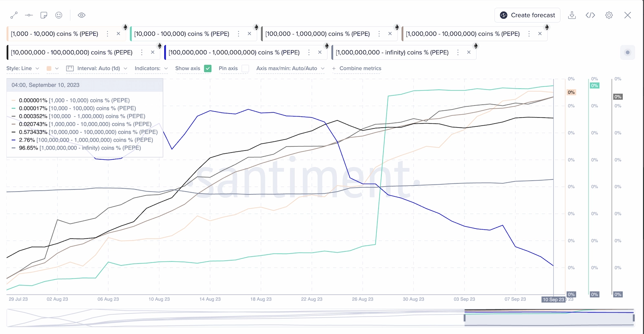
Task: Open options menu for [10,000 - 100,000) metric
Action: coord(239,34)
